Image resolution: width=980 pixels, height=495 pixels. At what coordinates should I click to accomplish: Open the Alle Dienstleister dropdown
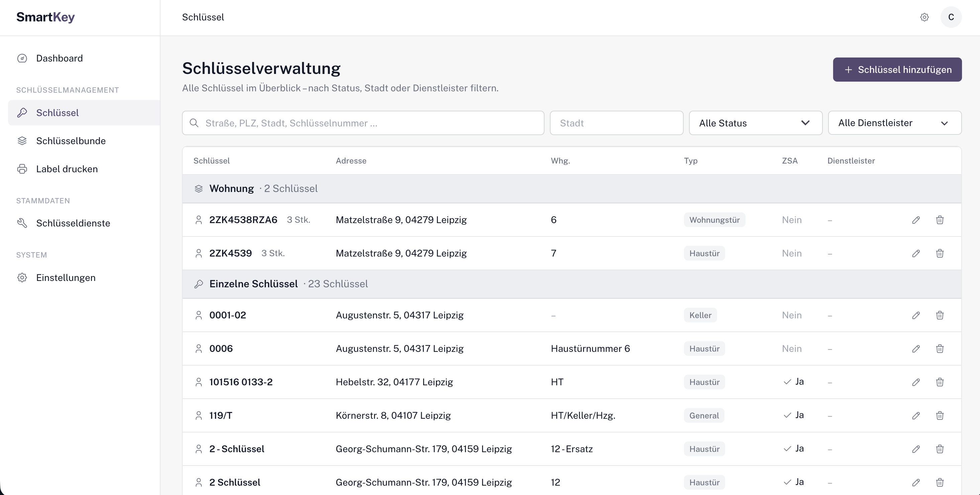click(894, 123)
